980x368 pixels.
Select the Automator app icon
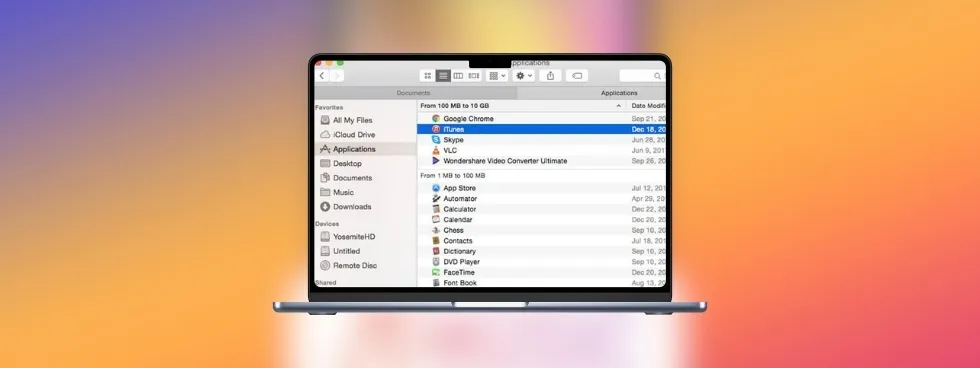pos(436,199)
